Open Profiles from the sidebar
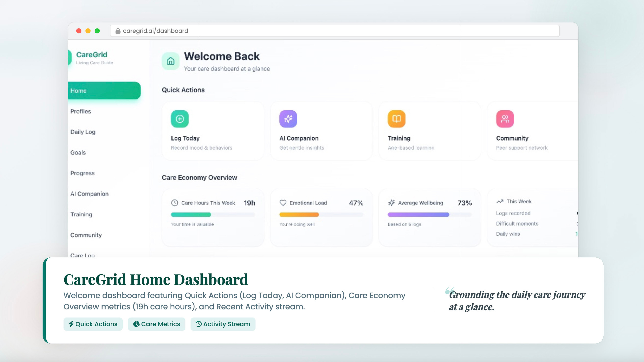The width and height of the screenshot is (644, 362). (x=80, y=111)
